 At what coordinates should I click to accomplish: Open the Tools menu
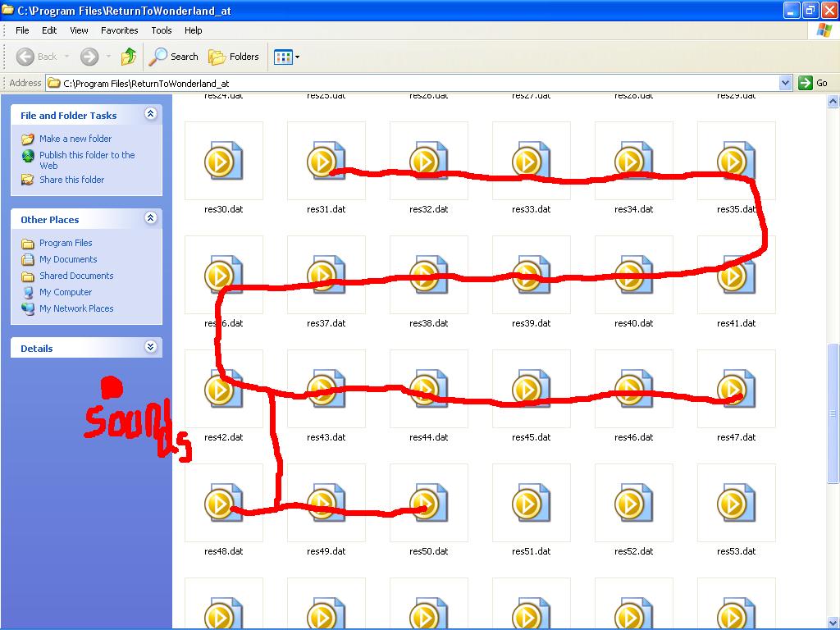162,30
